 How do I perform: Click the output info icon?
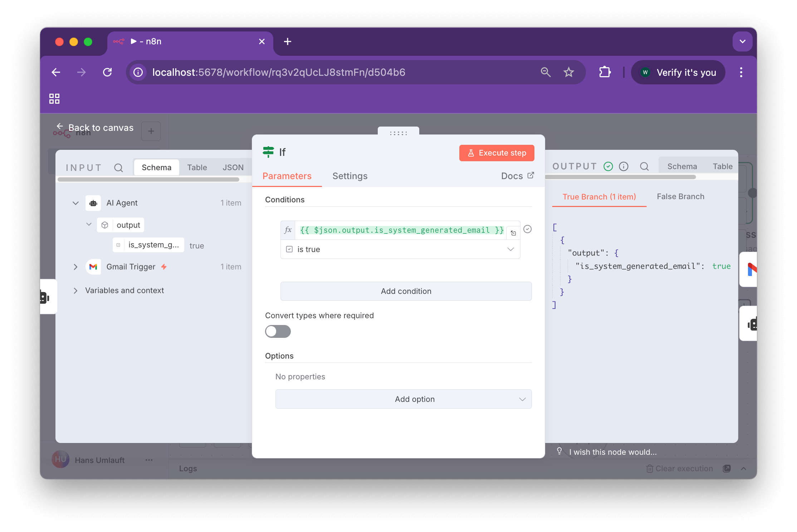point(624,166)
